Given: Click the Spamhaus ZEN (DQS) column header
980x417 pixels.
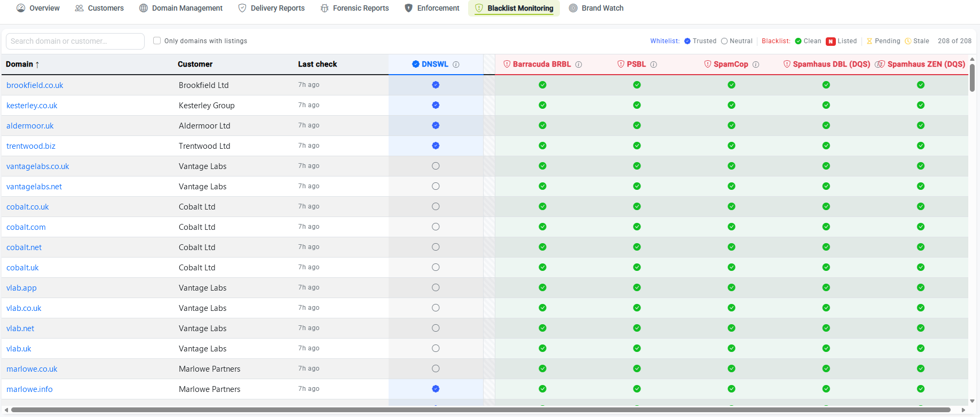Looking at the screenshot, I should (x=922, y=64).
